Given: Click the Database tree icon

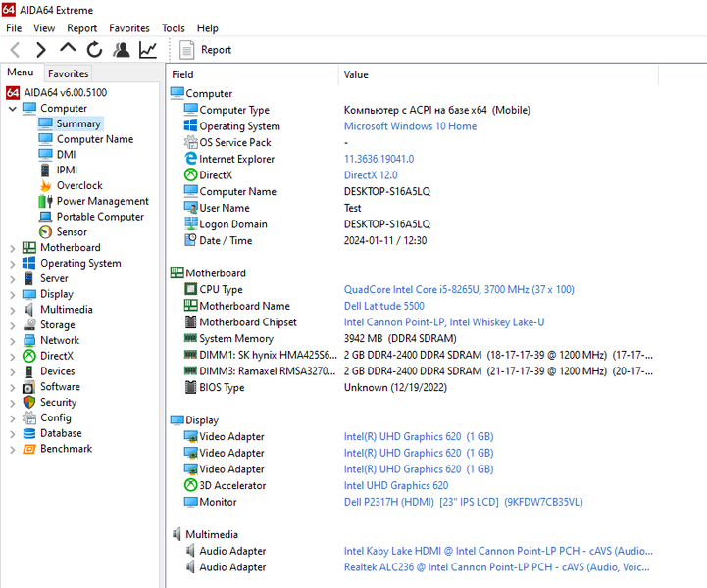Looking at the screenshot, I should click(x=29, y=433).
